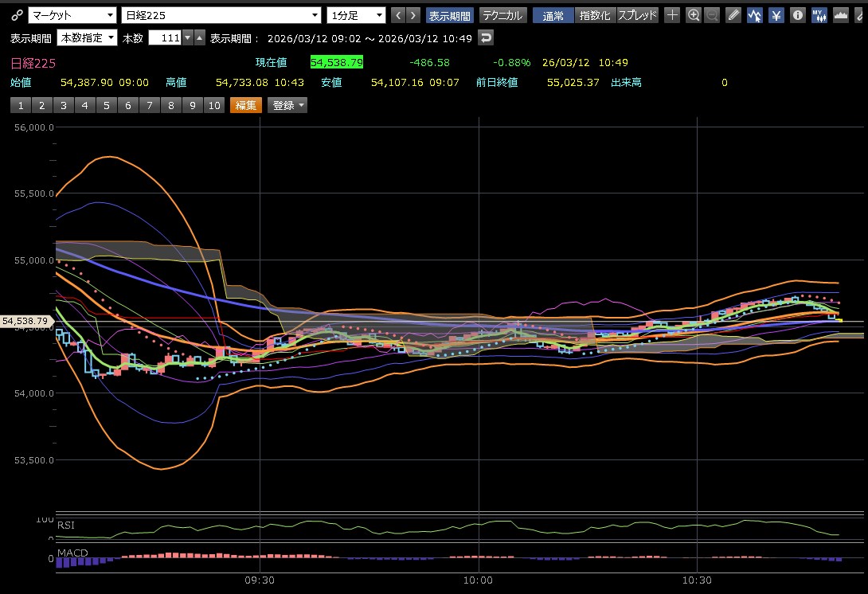Reset display period with return arrow
Screen dimensions: 868x594
485,37
